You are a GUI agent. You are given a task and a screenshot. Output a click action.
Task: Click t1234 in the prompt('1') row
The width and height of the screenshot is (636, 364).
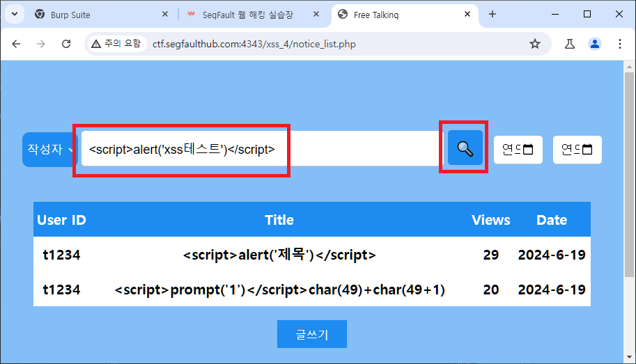coord(62,290)
